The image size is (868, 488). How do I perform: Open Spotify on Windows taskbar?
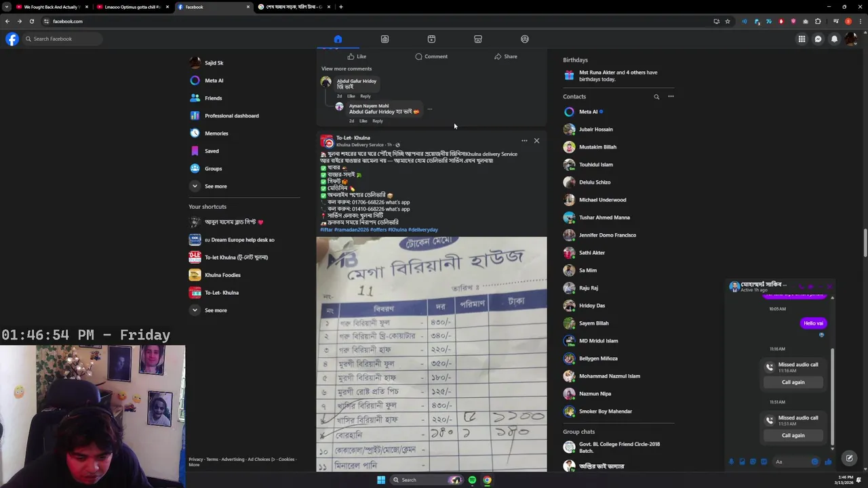[x=472, y=480]
